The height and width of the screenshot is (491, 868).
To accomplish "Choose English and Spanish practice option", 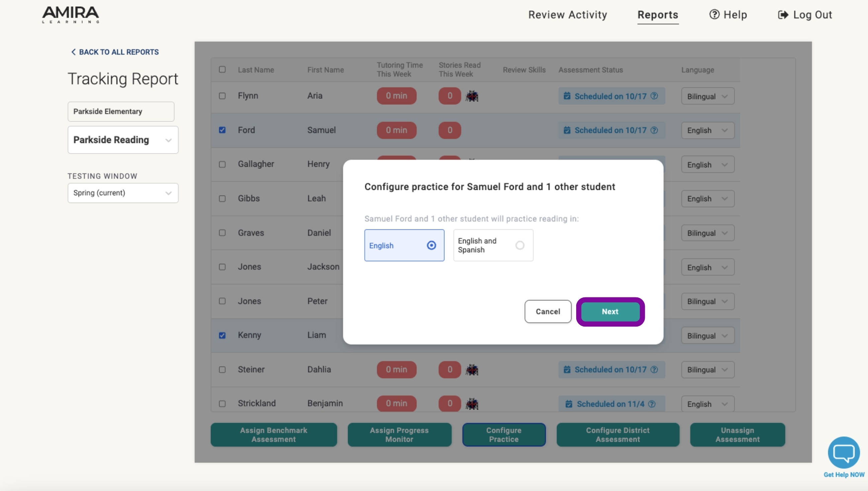I will pos(493,245).
